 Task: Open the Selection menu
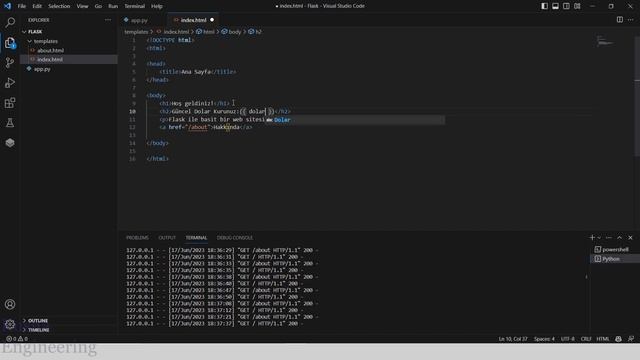[x=59, y=6]
